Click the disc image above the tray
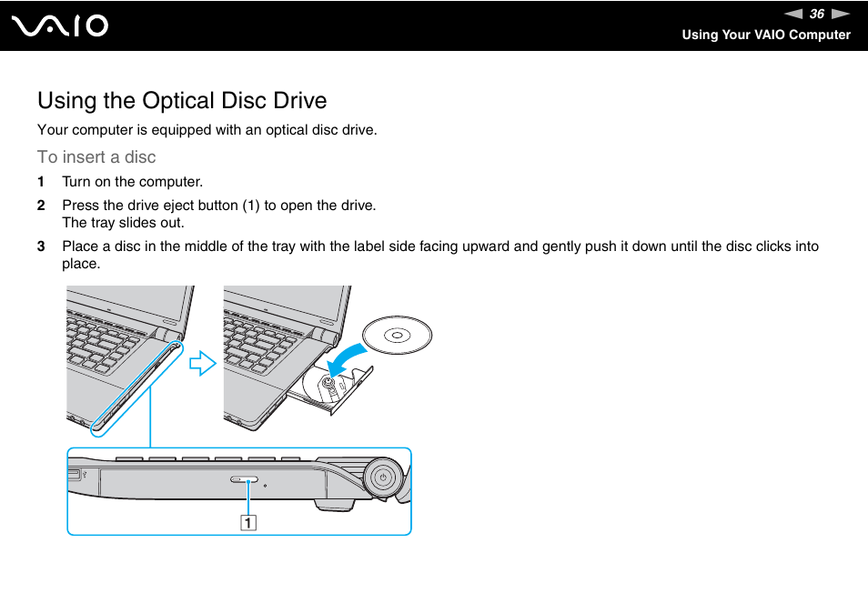This screenshot has height=613, width=868. (397, 336)
